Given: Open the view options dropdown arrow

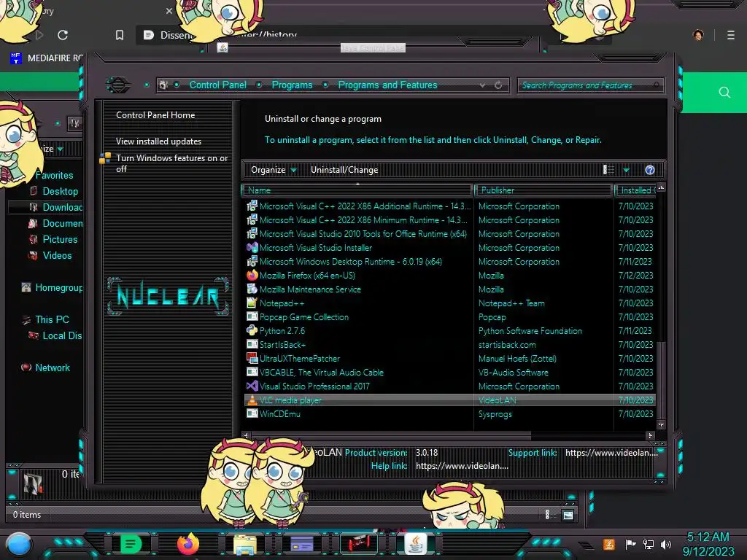Looking at the screenshot, I should [627, 170].
